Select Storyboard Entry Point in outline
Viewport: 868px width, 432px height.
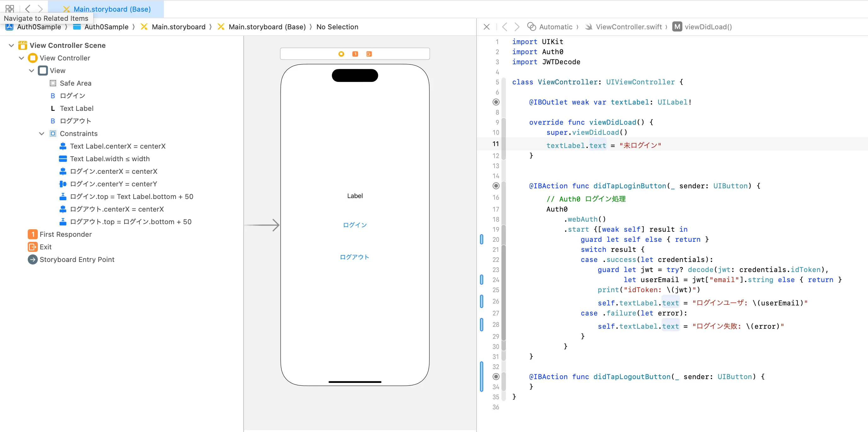pyautogui.click(x=77, y=259)
